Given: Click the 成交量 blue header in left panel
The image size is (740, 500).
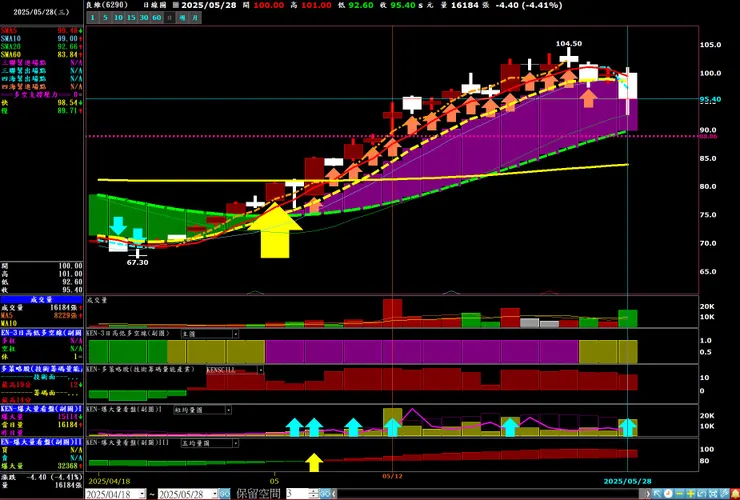Looking at the screenshot, I should click(x=42, y=299).
